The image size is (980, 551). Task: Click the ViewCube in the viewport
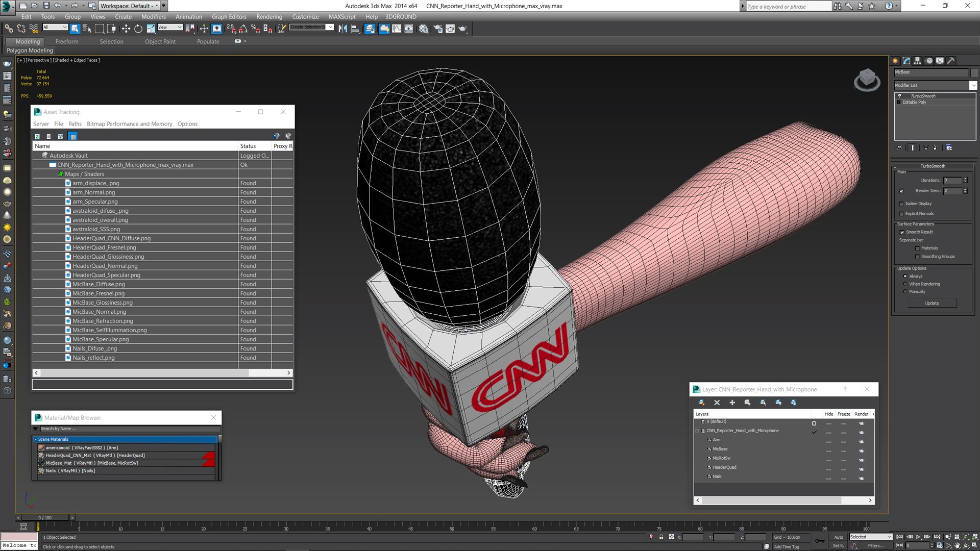(x=867, y=80)
